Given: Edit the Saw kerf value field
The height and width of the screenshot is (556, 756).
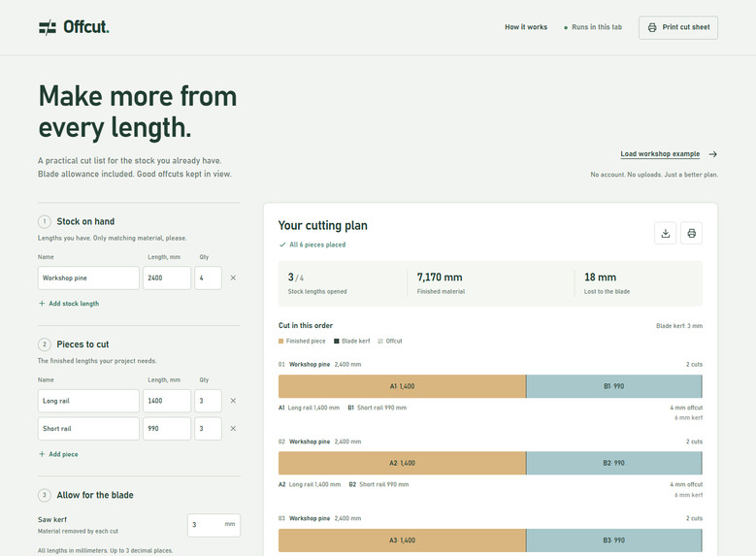Looking at the screenshot, I should pos(214,525).
